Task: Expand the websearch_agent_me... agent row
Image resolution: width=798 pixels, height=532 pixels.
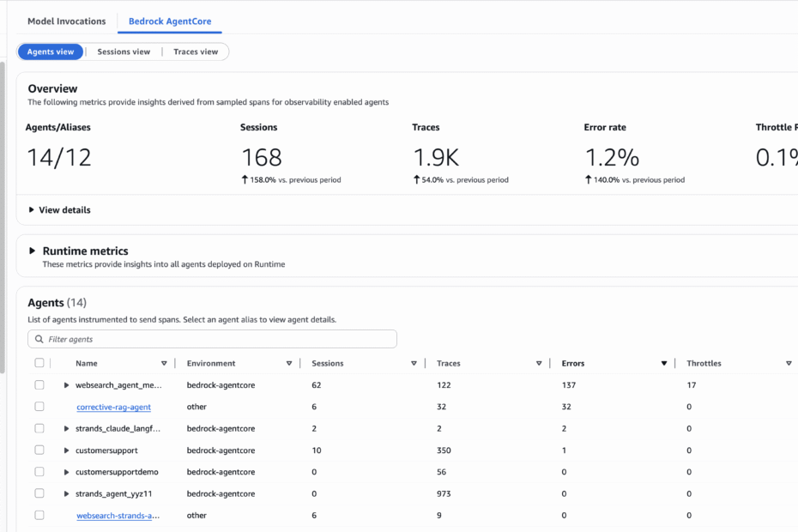Action: pos(66,385)
